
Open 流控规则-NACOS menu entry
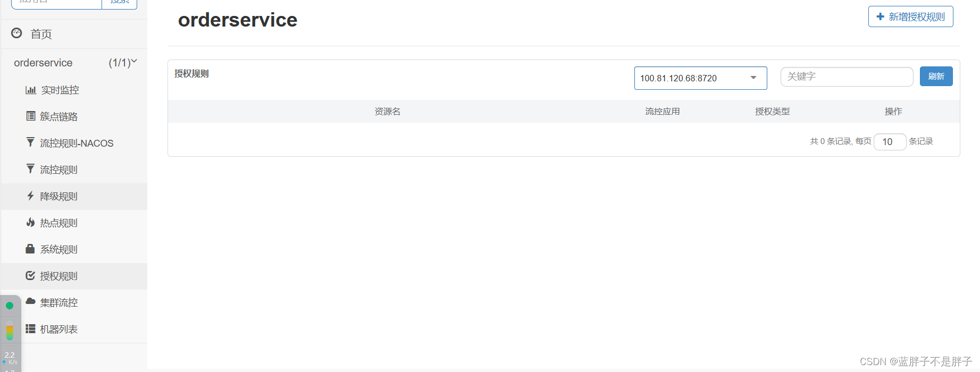coord(74,143)
